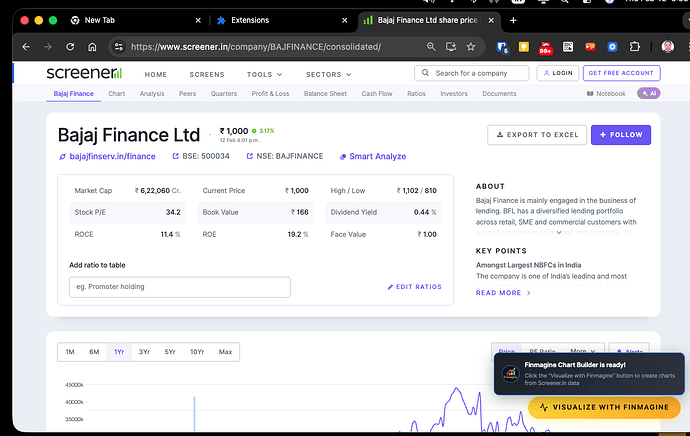
Task: Open the Extensions puzzle icon
Action: coord(635,47)
